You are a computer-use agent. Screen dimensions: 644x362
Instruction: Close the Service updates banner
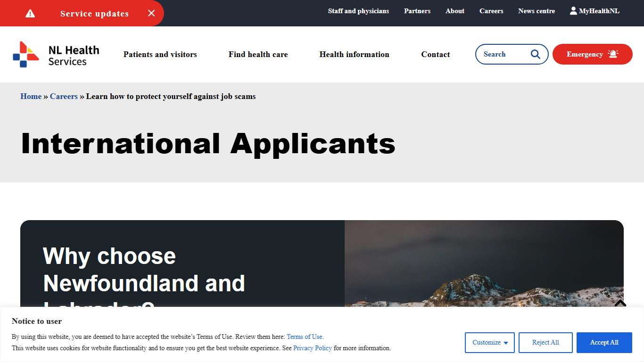151,13
